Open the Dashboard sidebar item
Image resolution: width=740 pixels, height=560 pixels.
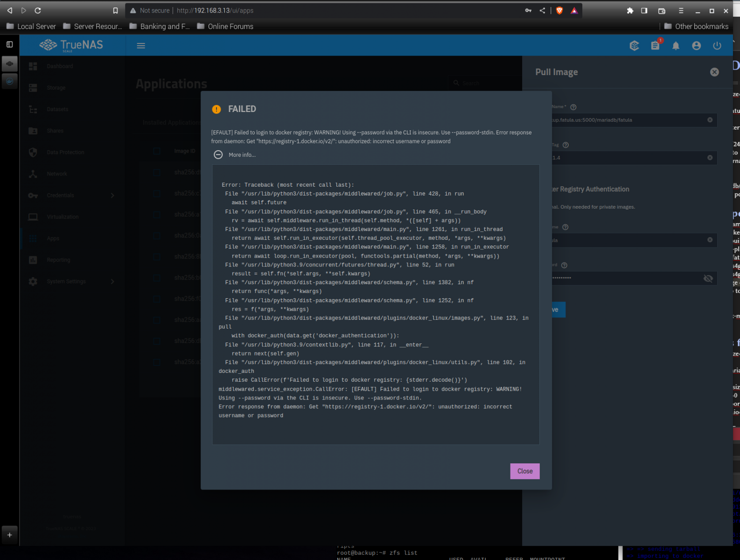[60, 66]
